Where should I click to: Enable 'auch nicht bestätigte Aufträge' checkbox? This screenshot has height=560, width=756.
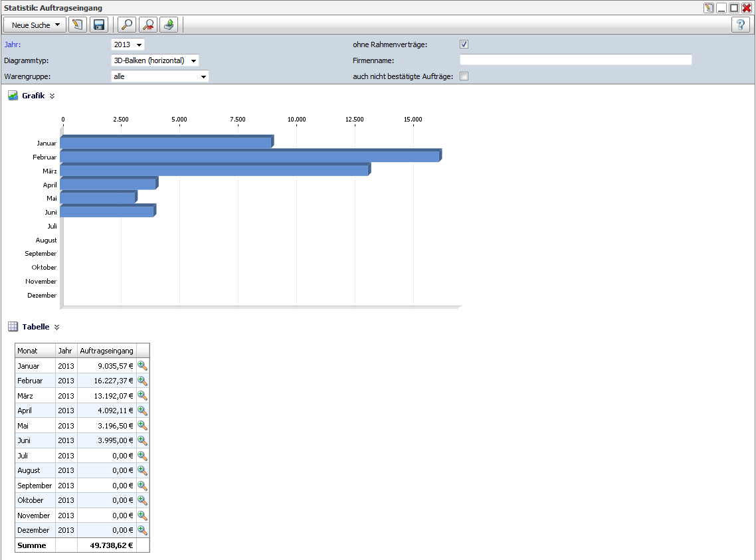(464, 76)
